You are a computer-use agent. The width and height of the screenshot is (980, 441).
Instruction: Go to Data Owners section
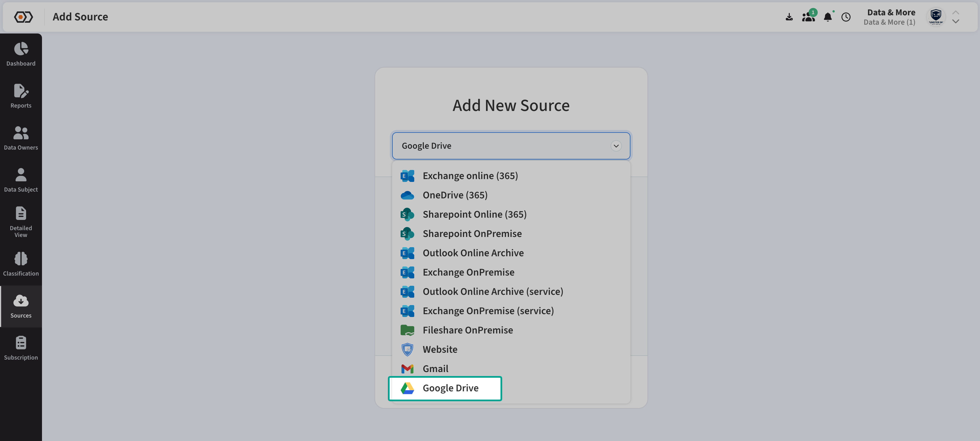point(21,138)
